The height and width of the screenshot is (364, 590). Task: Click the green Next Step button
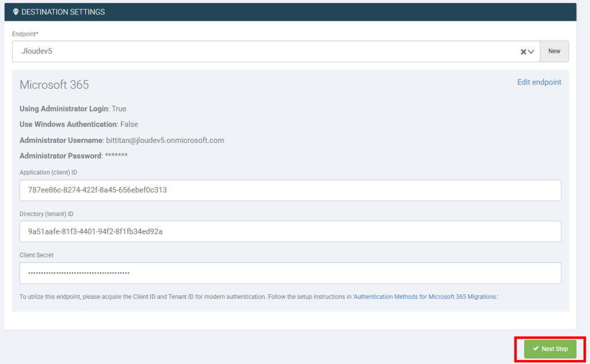pos(550,349)
